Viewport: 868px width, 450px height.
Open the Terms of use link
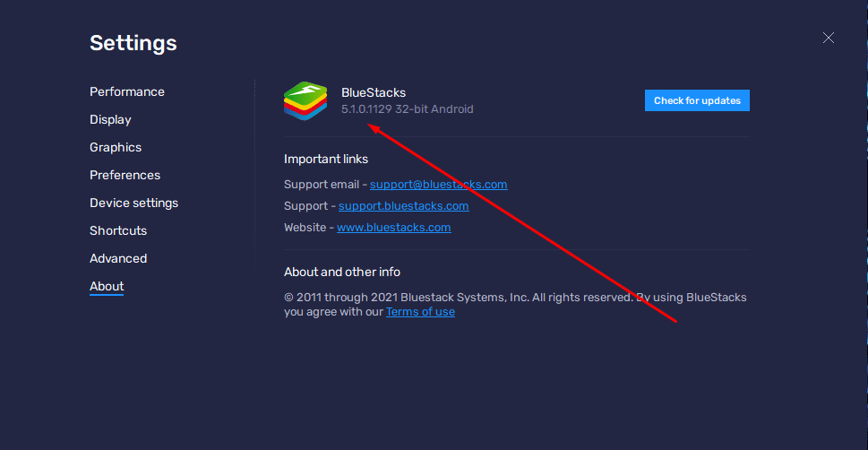tap(420, 312)
